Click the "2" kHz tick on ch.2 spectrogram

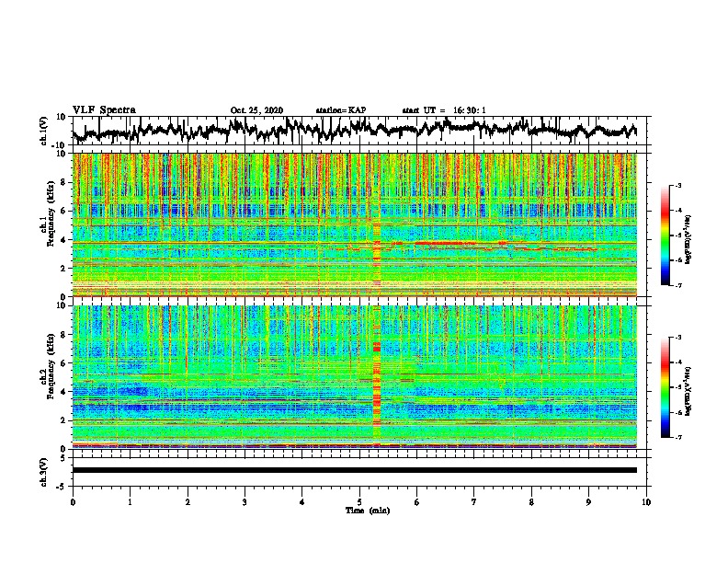pos(63,420)
